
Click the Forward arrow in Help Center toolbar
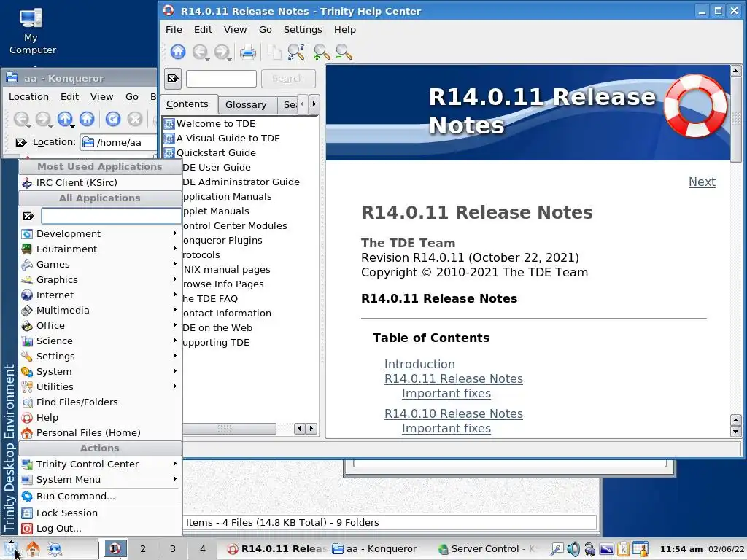222,52
